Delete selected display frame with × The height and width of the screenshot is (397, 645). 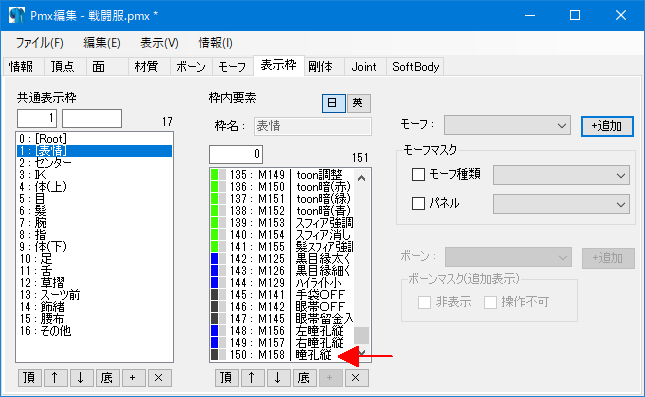pos(159,378)
